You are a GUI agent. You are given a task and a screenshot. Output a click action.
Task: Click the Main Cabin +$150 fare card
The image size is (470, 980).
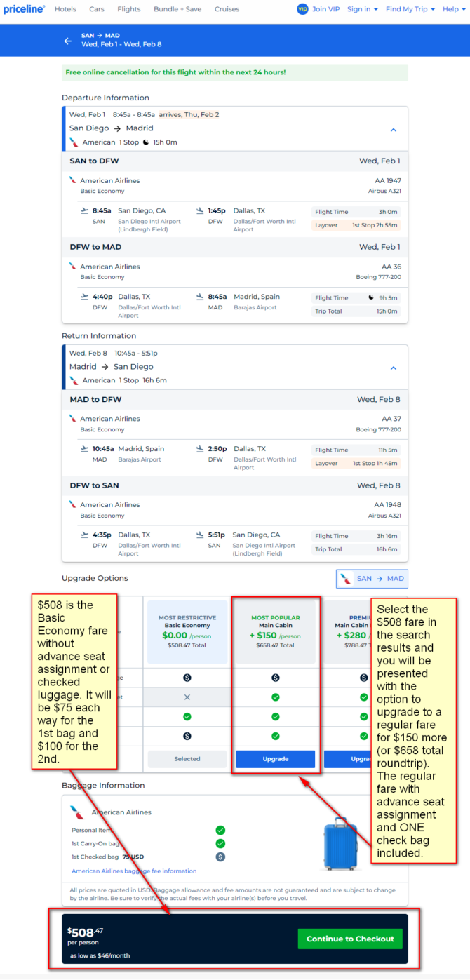click(276, 633)
